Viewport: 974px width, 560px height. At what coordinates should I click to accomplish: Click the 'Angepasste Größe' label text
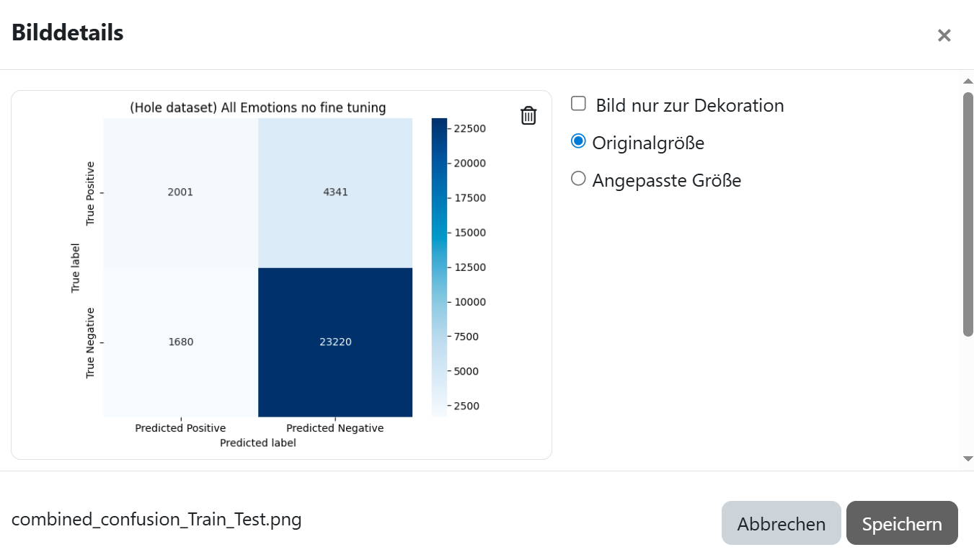(x=666, y=180)
